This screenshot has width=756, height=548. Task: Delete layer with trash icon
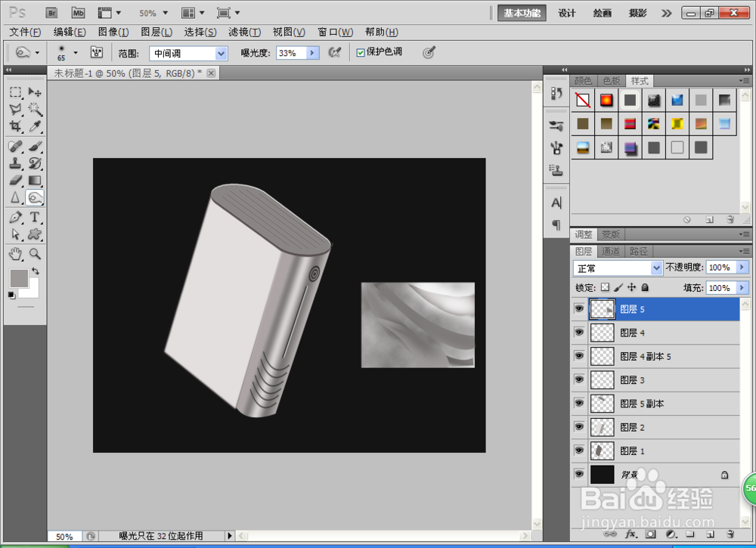pos(730,534)
